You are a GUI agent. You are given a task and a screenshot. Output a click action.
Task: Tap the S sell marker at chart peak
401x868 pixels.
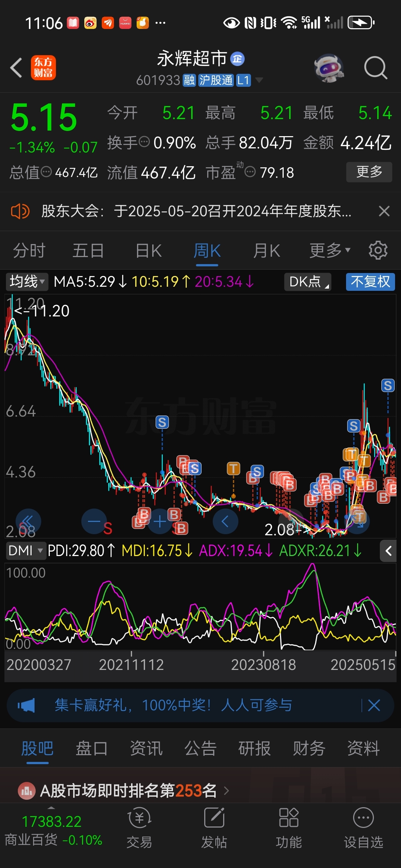[x=388, y=386]
